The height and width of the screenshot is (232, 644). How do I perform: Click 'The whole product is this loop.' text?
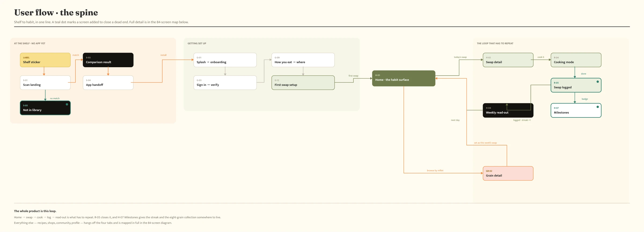coord(35,211)
